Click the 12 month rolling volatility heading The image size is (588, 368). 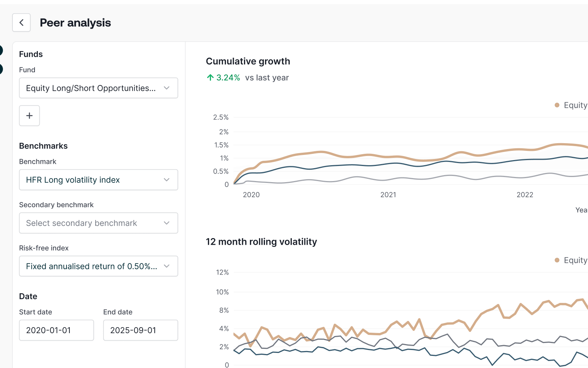(261, 242)
